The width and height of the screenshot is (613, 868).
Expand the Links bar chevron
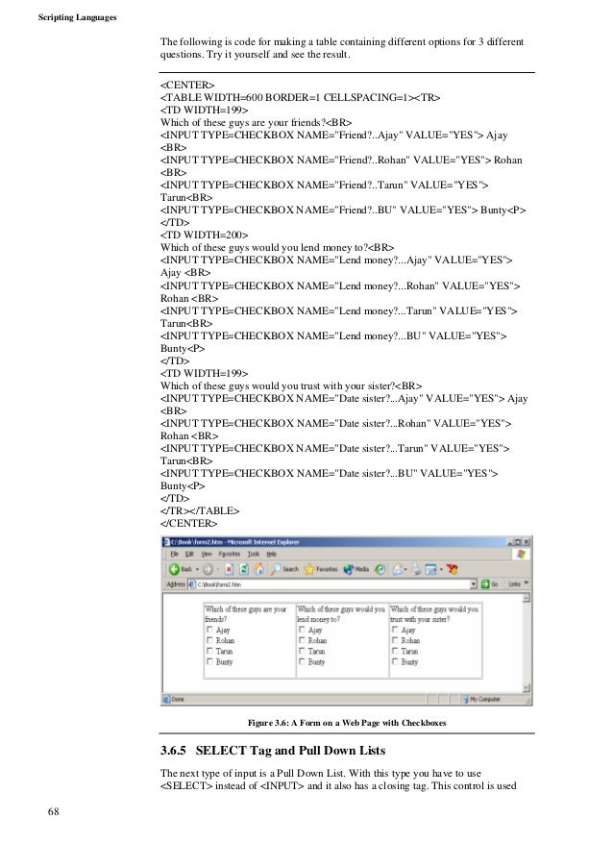coord(527,583)
